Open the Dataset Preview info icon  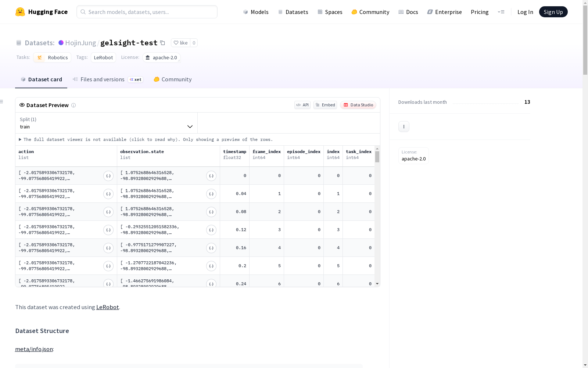(73, 105)
